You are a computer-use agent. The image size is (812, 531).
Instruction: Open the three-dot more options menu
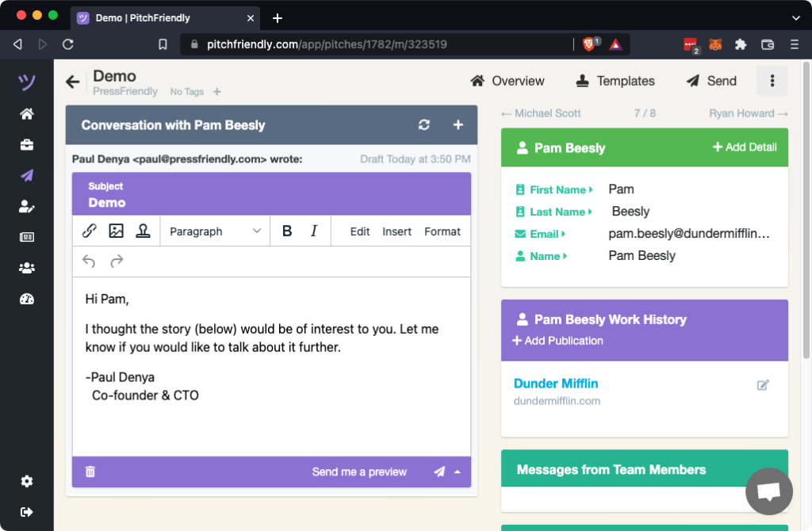pos(772,81)
